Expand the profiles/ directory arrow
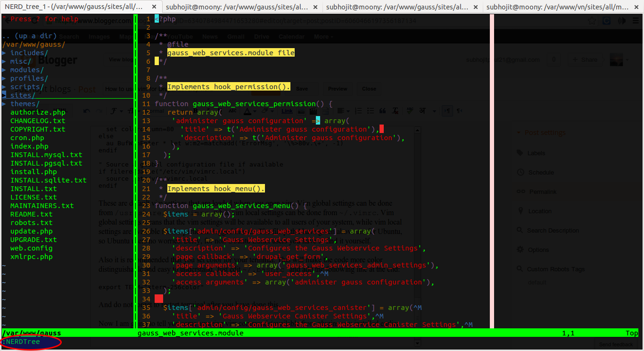Image resolution: width=644 pixels, height=351 pixels. pos(4,78)
